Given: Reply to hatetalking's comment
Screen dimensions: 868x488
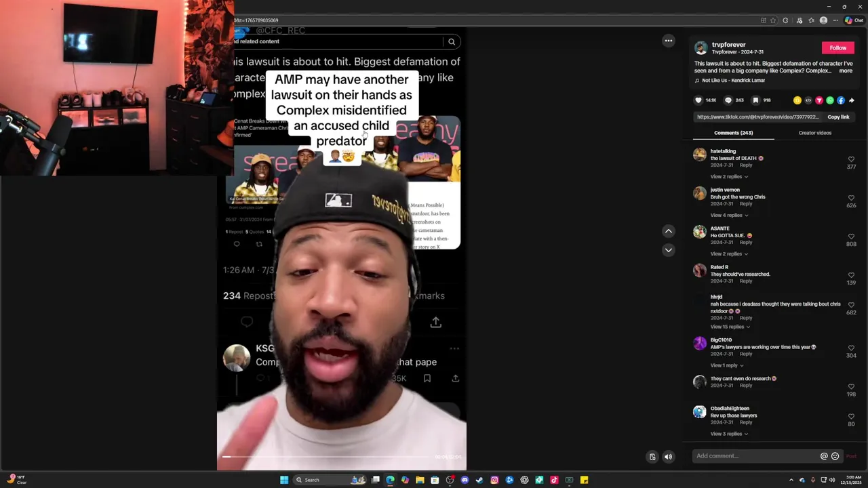Looking at the screenshot, I should tap(746, 165).
